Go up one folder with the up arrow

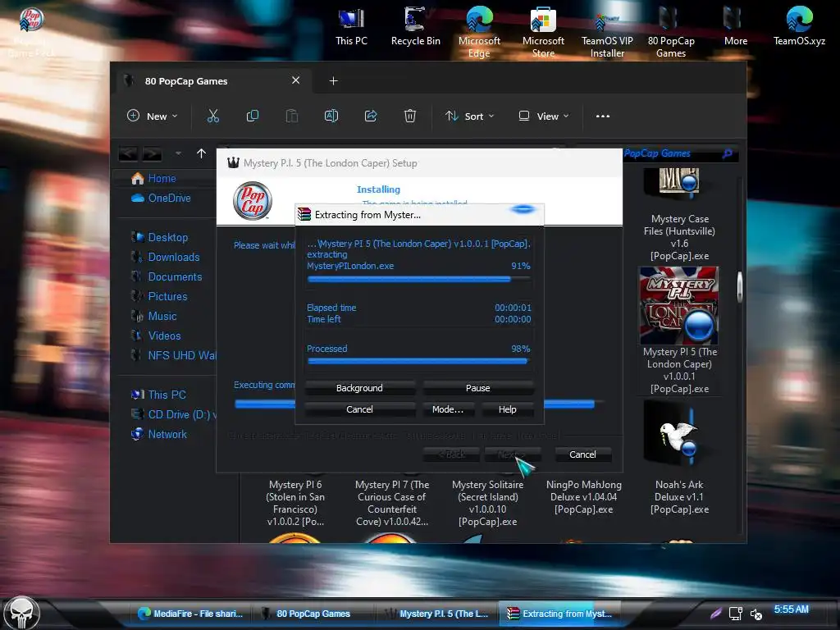(x=202, y=153)
